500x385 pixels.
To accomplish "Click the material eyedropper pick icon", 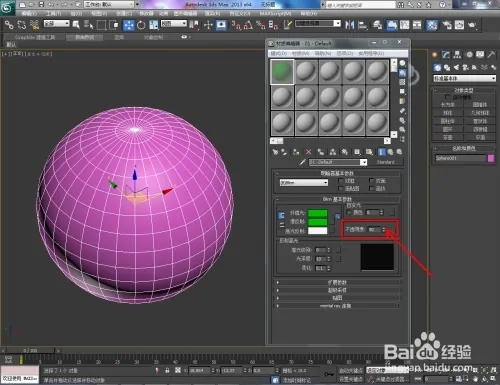I will (x=302, y=162).
